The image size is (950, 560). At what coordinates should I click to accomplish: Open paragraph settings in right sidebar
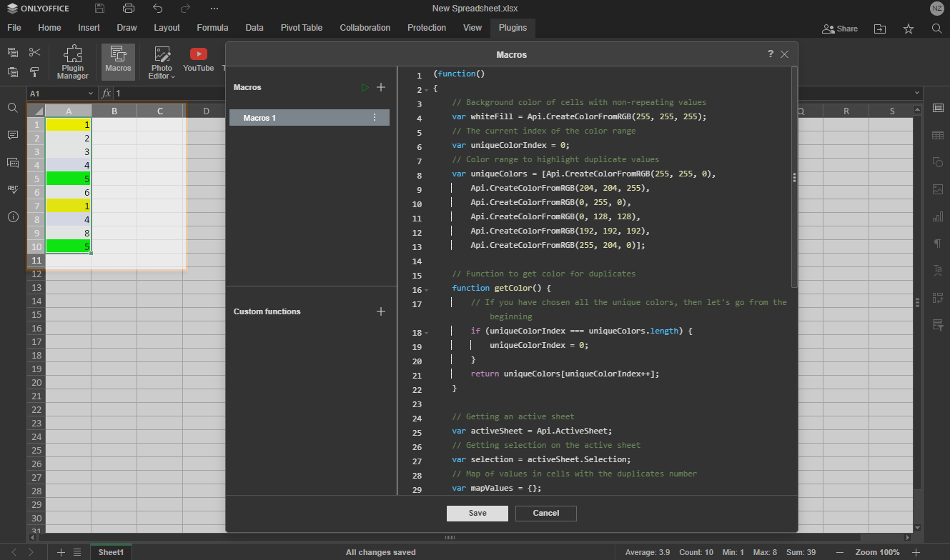938,244
